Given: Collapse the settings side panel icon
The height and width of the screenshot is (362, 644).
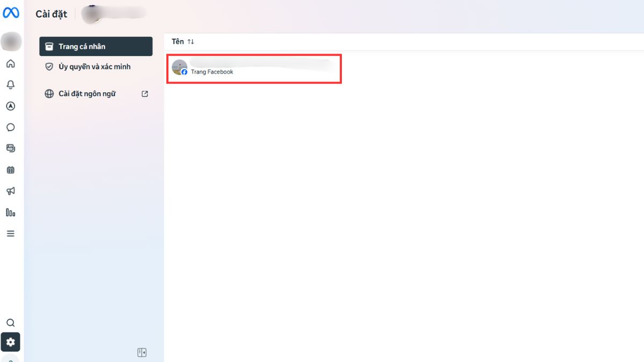Looking at the screenshot, I should [x=142, y=352].
